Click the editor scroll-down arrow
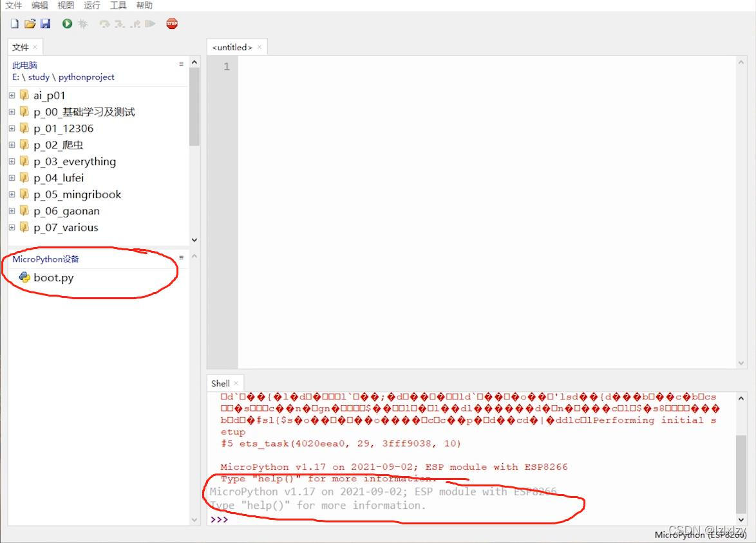 coord(741,363)
